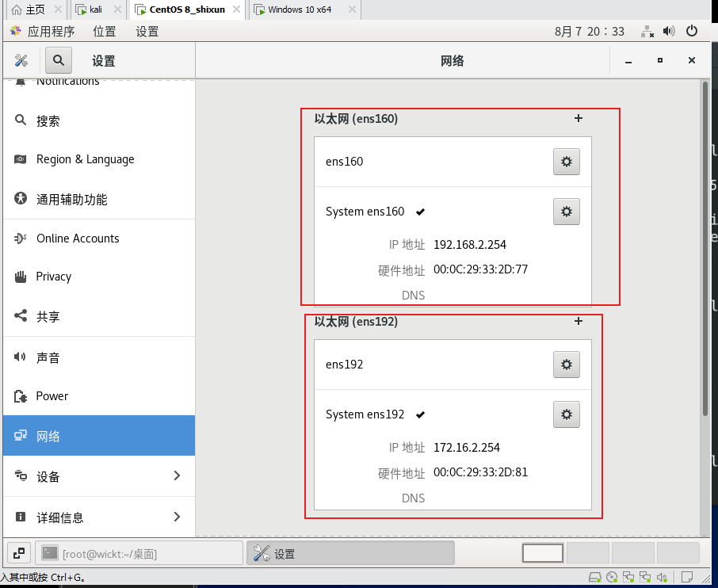Open the 应用程序 applications menu
The width and height of the screenshot is (718, 588).
pyautogui.click(x=51, y=31)
